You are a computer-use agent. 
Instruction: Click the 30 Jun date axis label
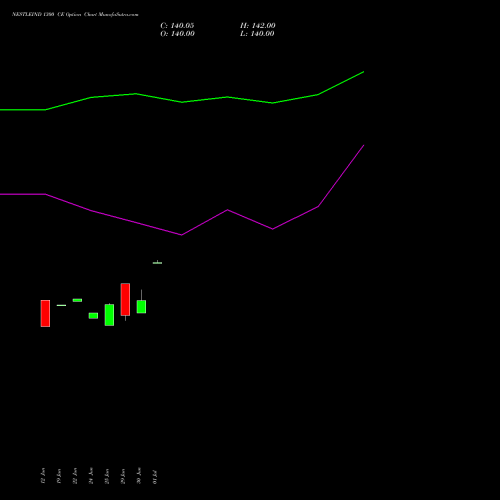(139, 476)
